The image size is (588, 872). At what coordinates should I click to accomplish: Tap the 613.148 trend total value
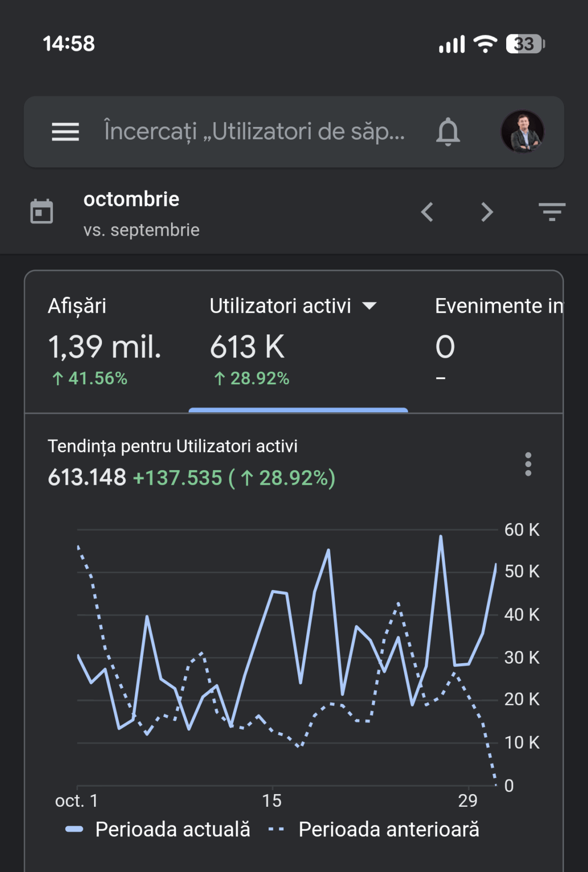[x=87, y=477]
